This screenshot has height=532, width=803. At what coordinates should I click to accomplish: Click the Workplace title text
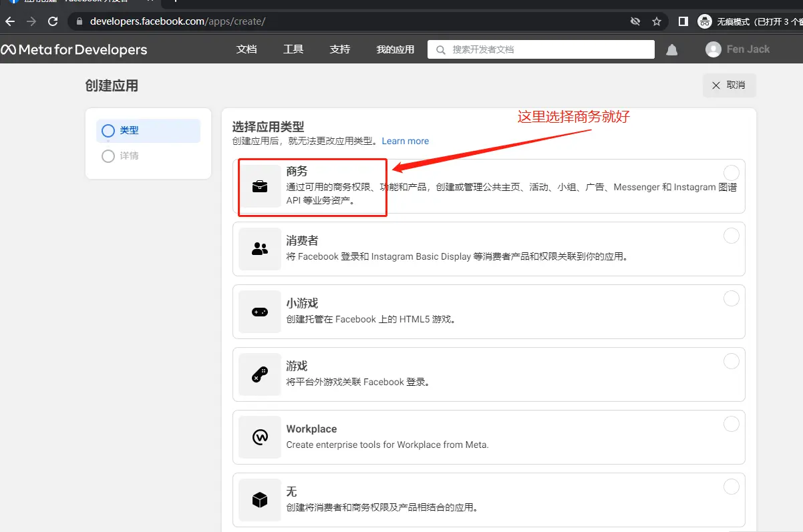(x=311, y=429)
